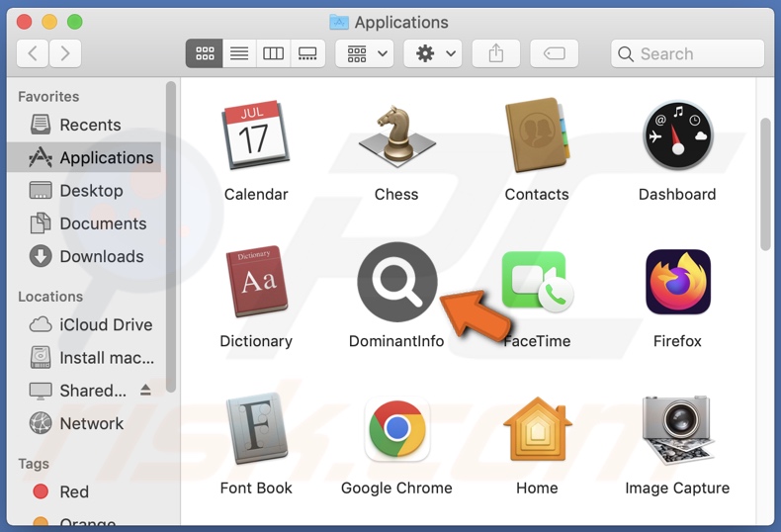Open the Calendar app icon
The image size is (781, 532).
(x=255, y=135)
